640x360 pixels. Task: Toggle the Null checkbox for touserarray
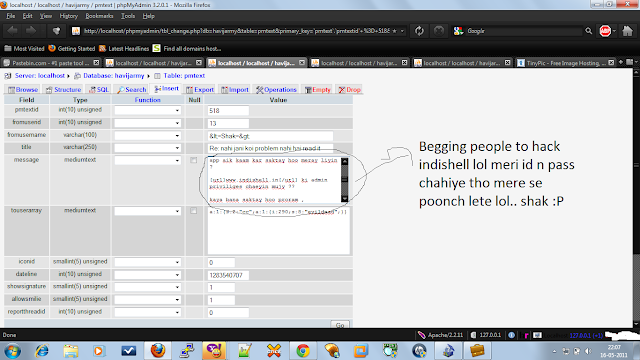[x=193, y=211]
